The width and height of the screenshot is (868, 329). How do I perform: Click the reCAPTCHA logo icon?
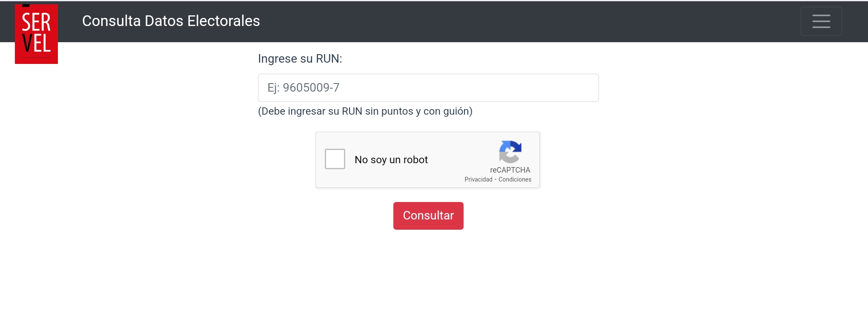510,152
